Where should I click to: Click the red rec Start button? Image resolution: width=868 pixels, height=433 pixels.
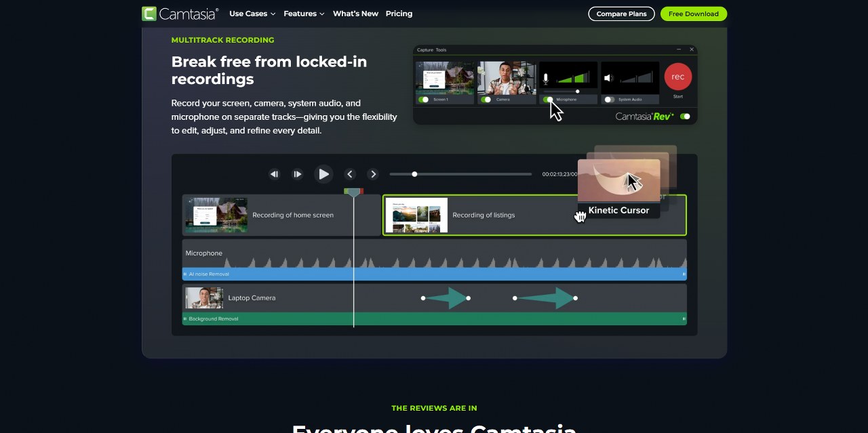coord(678,77)
